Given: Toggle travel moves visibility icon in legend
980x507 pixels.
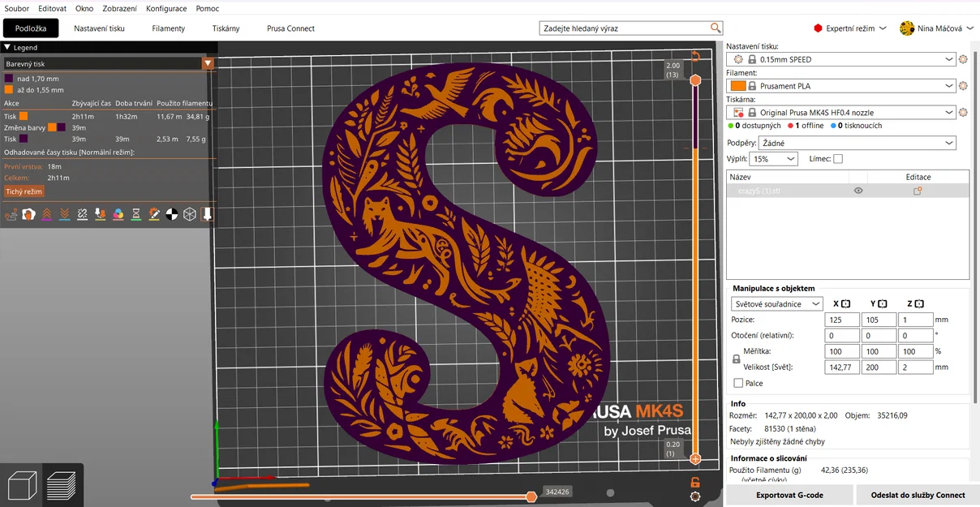Looking at the screenshot, I should tap(11, 214).
